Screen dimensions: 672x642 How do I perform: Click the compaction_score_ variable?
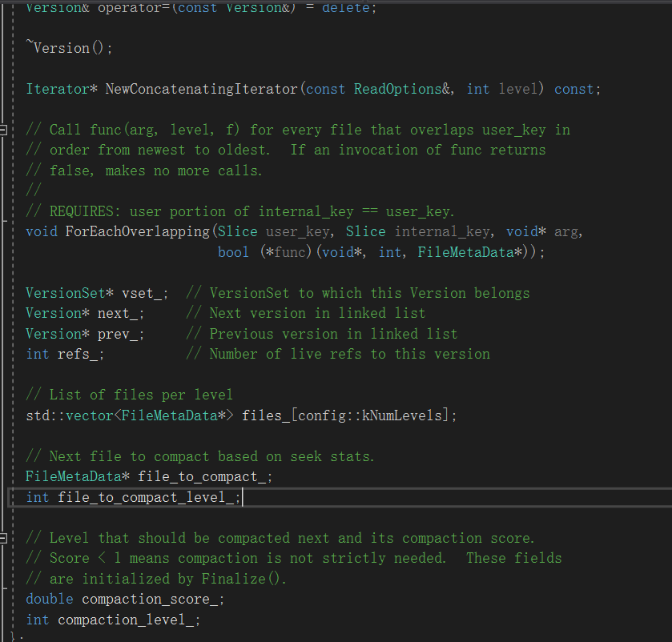tap(152, 599)
